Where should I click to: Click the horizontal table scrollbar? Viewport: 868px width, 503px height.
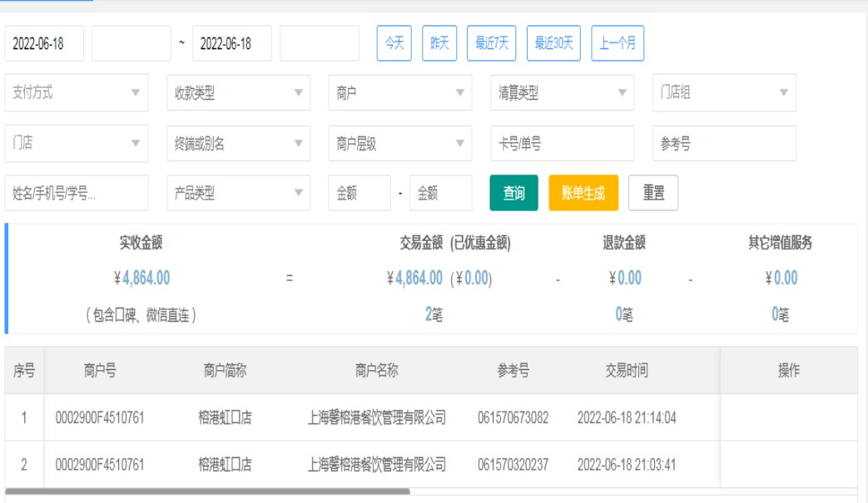208,491
